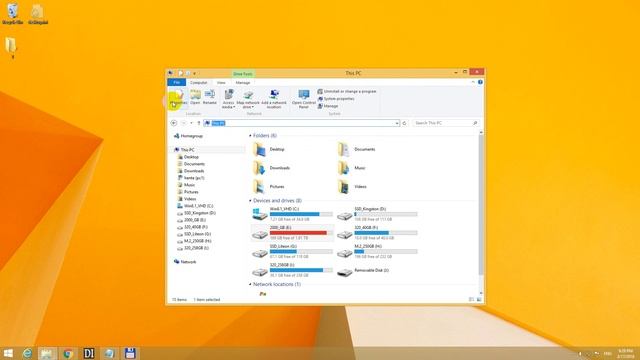This screenshot has height=360, width=640.
Task: Switch to the View ribbon tab
Action: tap(221, 82)
